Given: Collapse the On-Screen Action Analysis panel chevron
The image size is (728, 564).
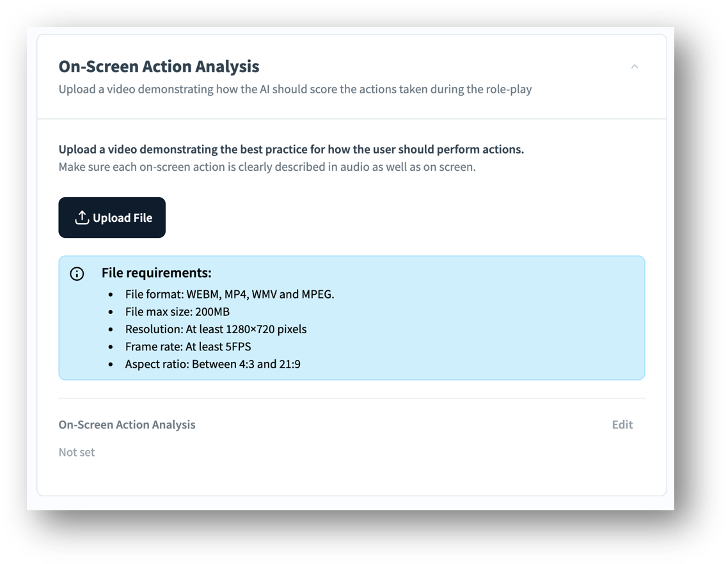Looking at the screenshot, I should 635,67.
